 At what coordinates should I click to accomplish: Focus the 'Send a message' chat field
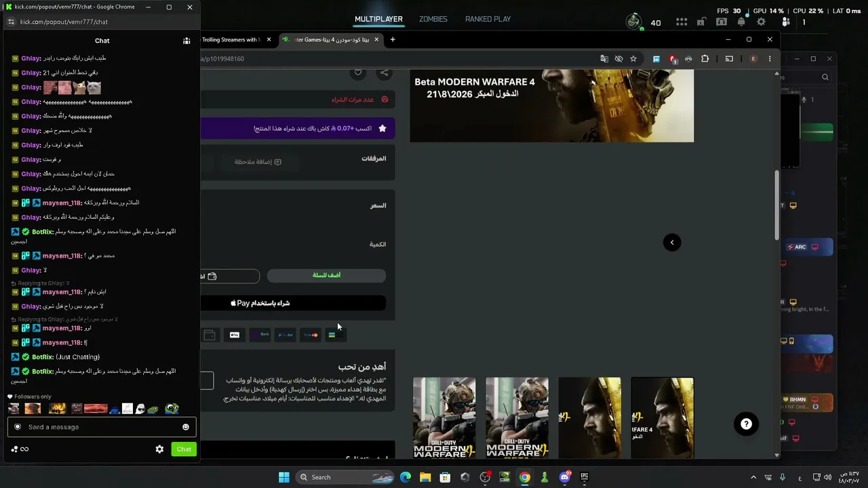pos(102,427)
